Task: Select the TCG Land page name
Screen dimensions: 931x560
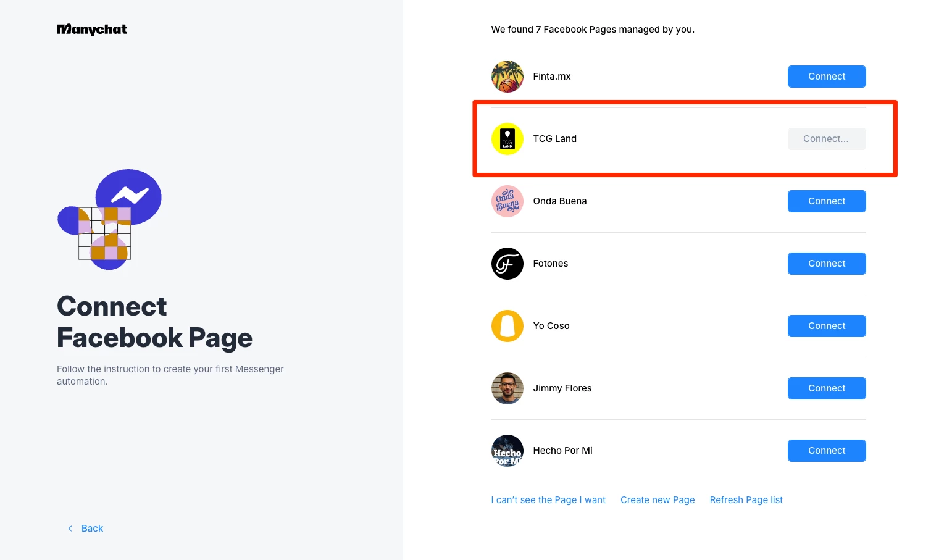Action: (x=555, y=139)
